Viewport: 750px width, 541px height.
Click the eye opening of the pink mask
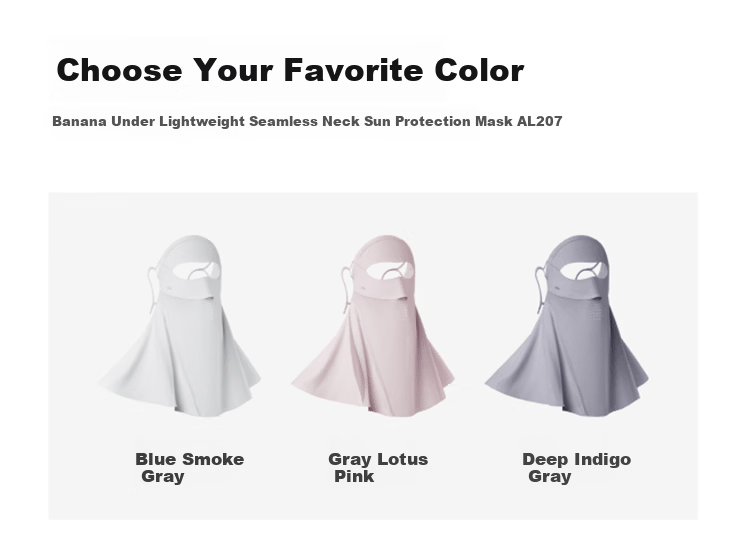386,272
